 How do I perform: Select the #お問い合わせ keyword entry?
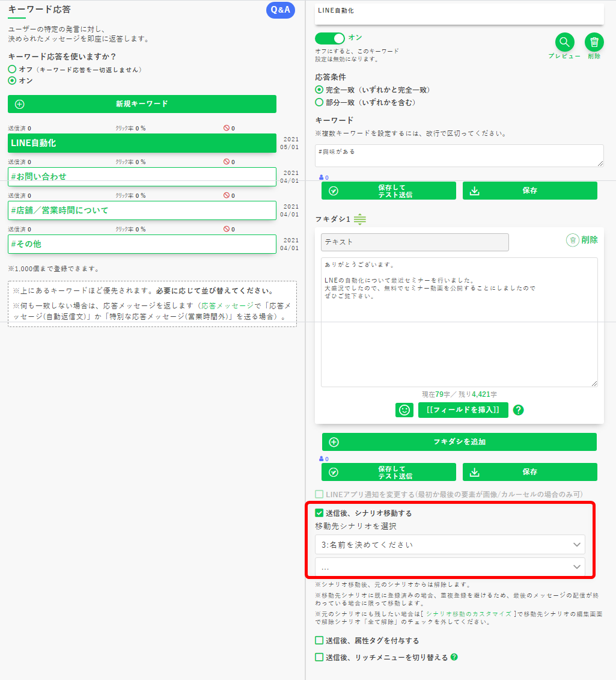[x=141, y=177]
